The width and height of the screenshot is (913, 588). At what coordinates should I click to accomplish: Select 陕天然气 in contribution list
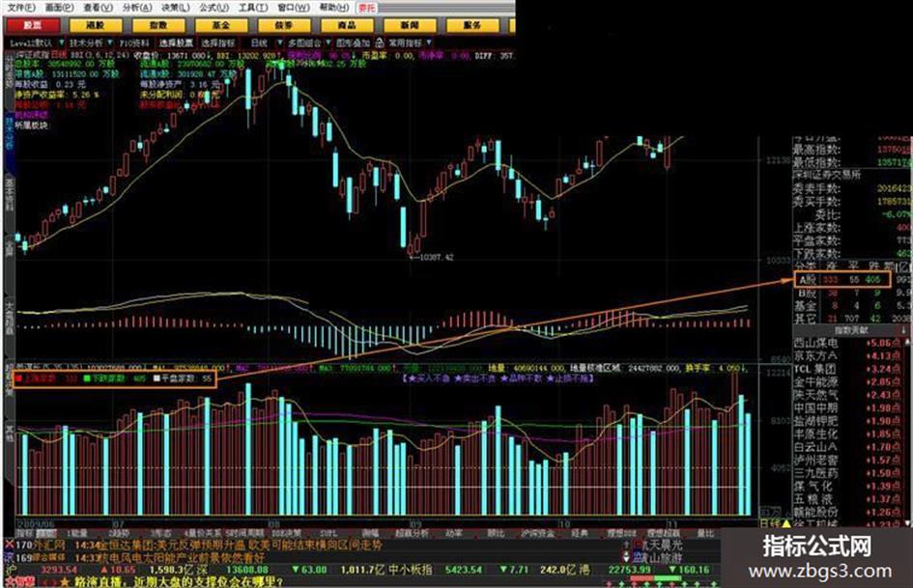coord(850,395)
